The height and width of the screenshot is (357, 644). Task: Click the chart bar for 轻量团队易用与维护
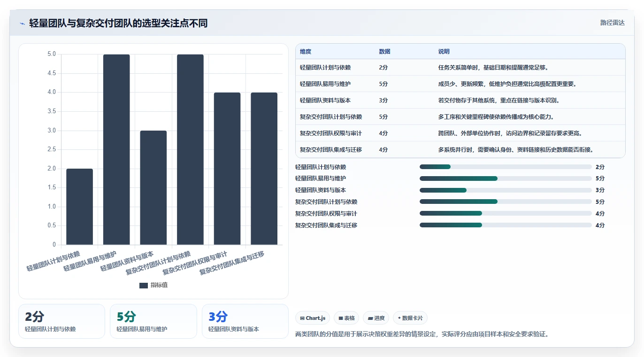coord(116,149)
